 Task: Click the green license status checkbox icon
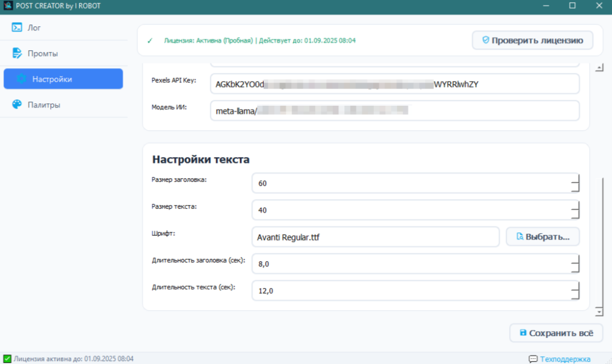coord(7,359)
